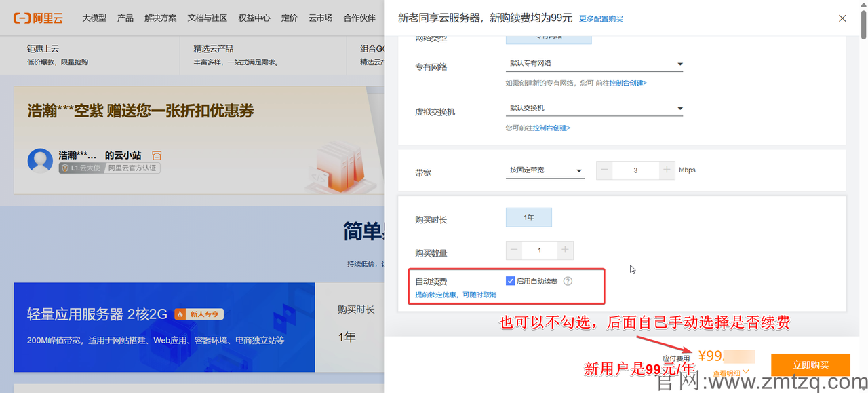868x393 pixels.
Task: Click the 浩瀚 user avatar icon
Action: pyautogui.click(x=40, y=161)
